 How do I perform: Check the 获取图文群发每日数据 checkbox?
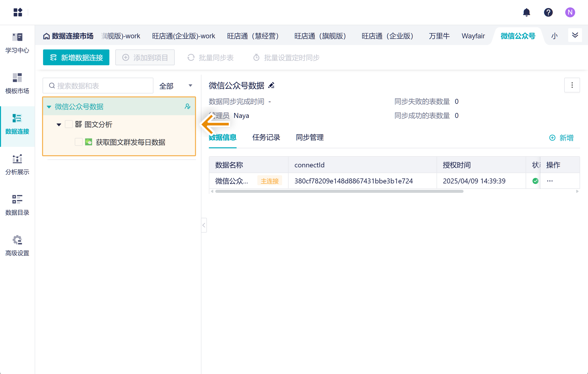click(x=78, y=142)
